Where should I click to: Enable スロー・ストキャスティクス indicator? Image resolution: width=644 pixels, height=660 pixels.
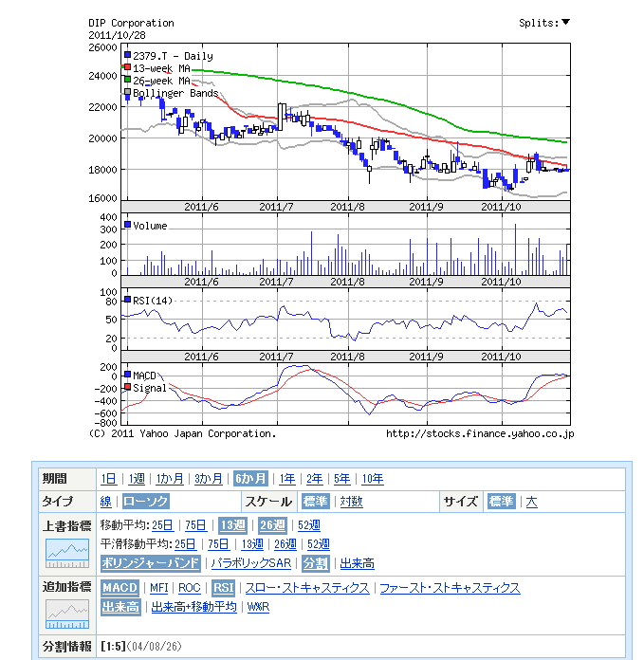[307, 588]
